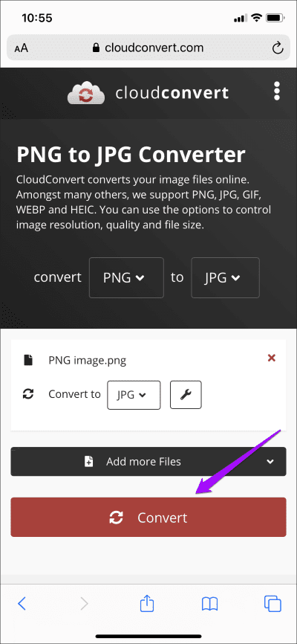
Task: Expand the PNG source format dropdown
Action: click(126, 277)
